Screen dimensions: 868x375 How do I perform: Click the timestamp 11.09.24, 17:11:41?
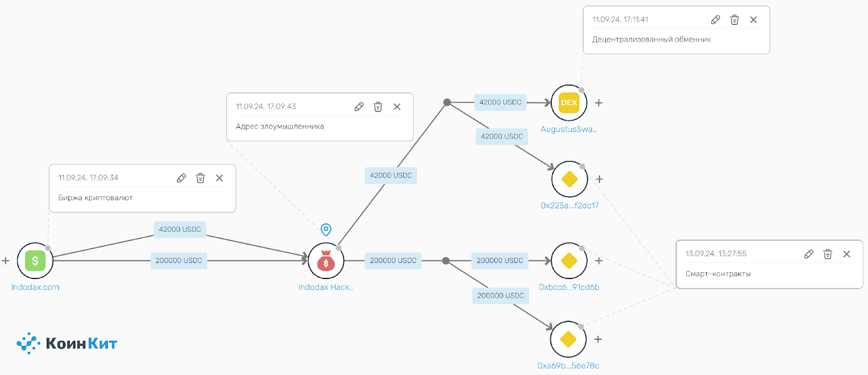pyautogui.click(x=620, y=20)
